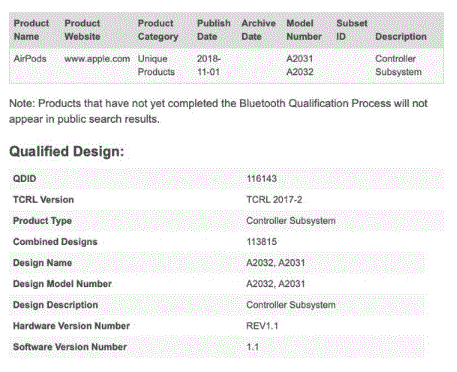
Task: Select the software version value 1.1
Action: pyautogui.click(x=253, y=347)
